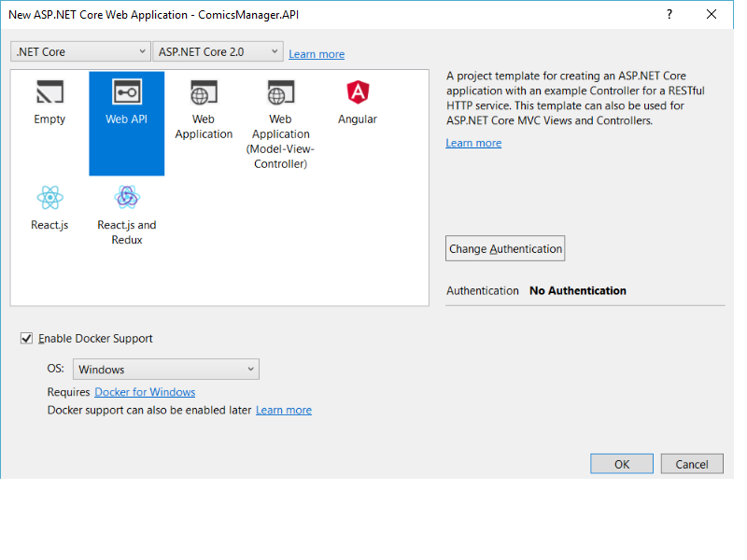The image size is (747, 560).
Task: Toggle the Enable Docker Support checkbox
Action: (x=26, y=338)
